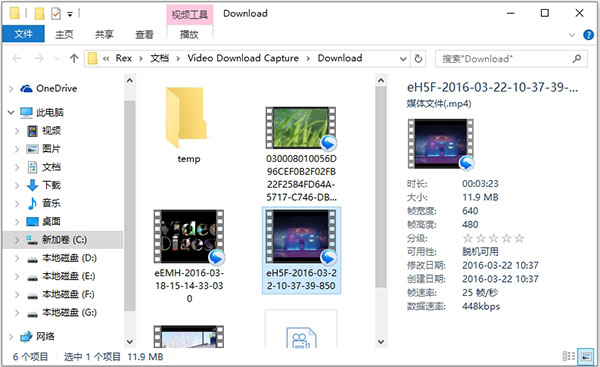The image size is (600, 367).
Task: Click the Desktop icon in sidebar
Action: [x=33, y=222]
